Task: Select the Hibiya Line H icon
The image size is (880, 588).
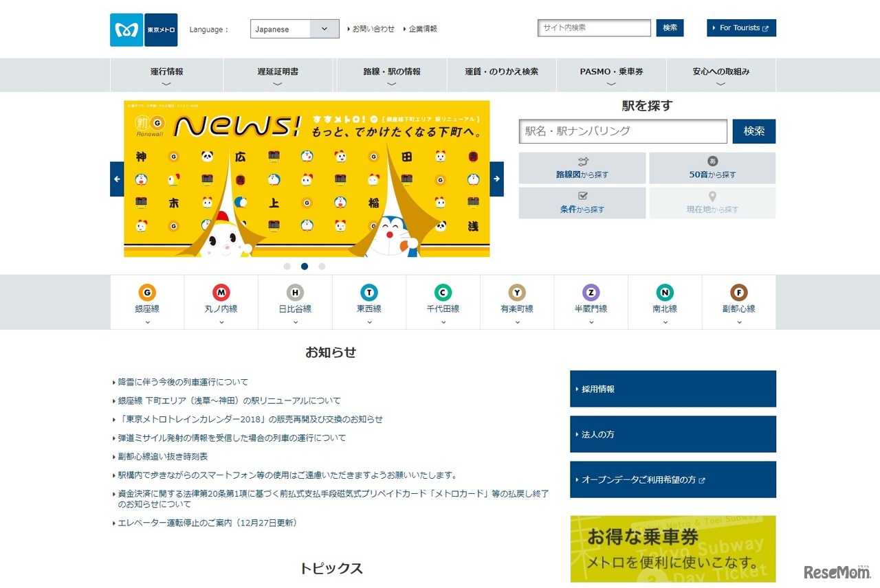Action: pyautogui.click(x=295, y=293)
